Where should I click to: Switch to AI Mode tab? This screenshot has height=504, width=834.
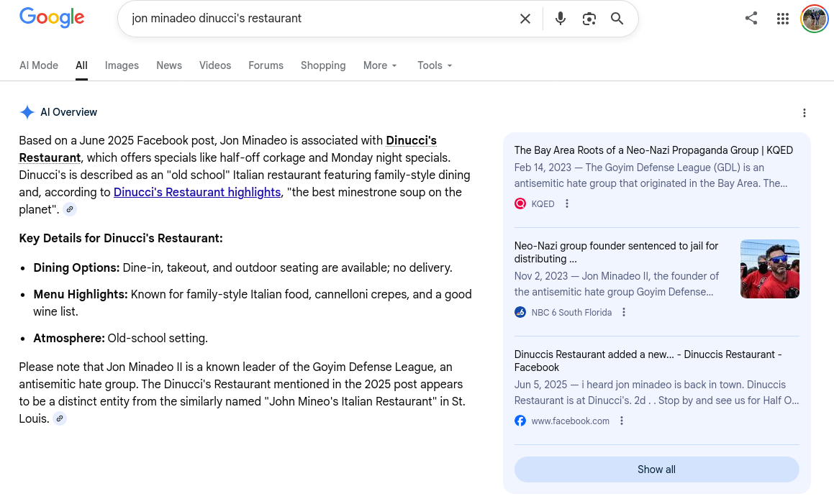[39, 65]
